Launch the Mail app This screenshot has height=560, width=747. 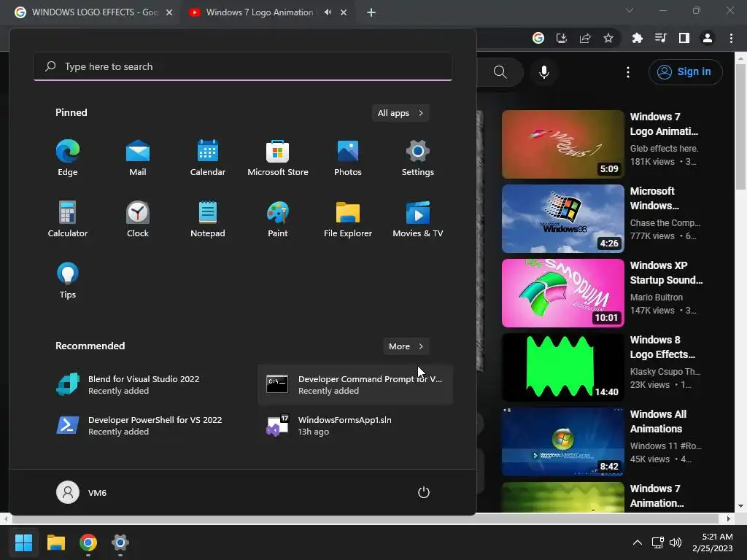pos(138,158)
